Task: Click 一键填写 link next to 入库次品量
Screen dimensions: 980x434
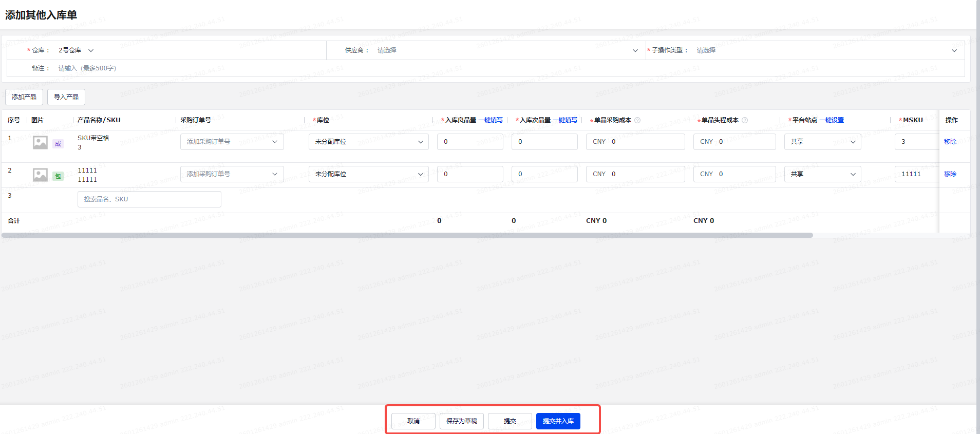Action: coord(565,120)
